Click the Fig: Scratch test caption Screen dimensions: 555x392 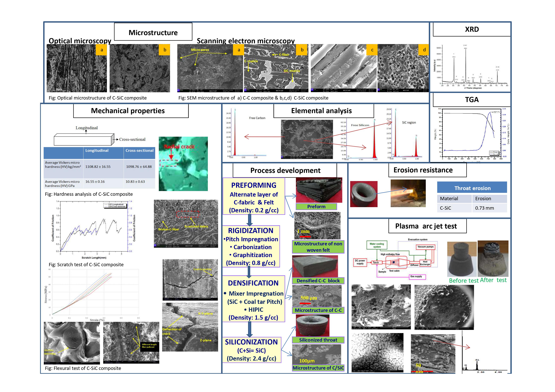click(x=86, y=264)
